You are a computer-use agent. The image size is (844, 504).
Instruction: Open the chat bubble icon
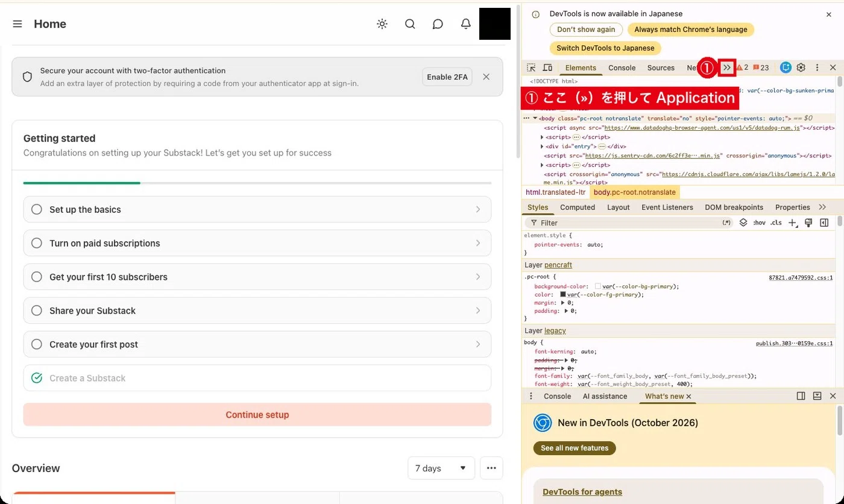pyautogui.click(x=438, y=24)
